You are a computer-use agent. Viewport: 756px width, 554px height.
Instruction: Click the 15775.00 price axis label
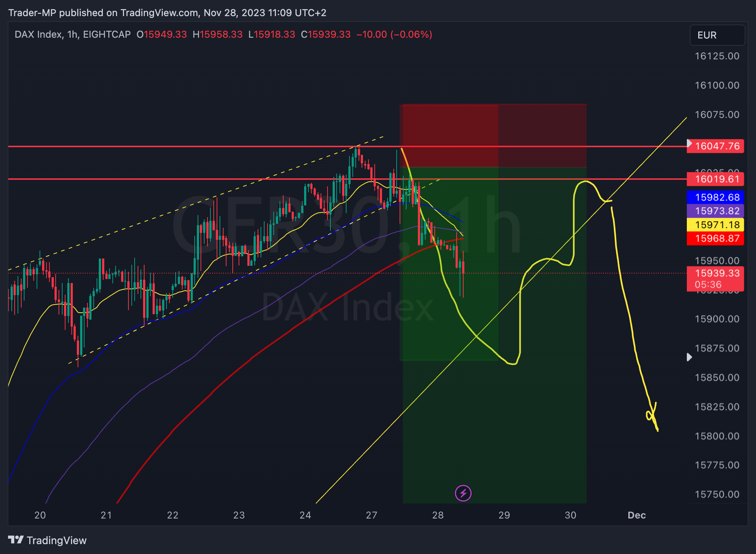[717, 465]
